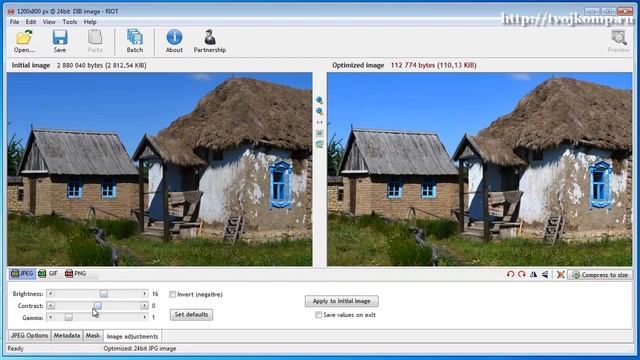The width and height of the screenshot is (640, 360).
Task: Click the Compress to size button
Action: coord(600,275)
